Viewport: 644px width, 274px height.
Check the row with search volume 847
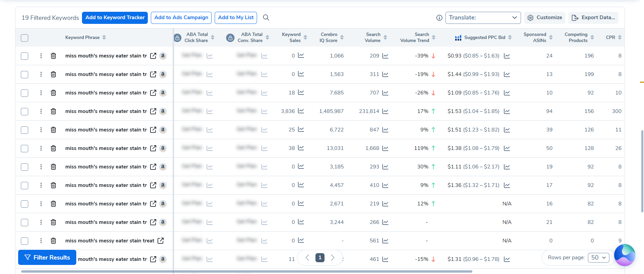pyautogui.click(x=25, y=130)
